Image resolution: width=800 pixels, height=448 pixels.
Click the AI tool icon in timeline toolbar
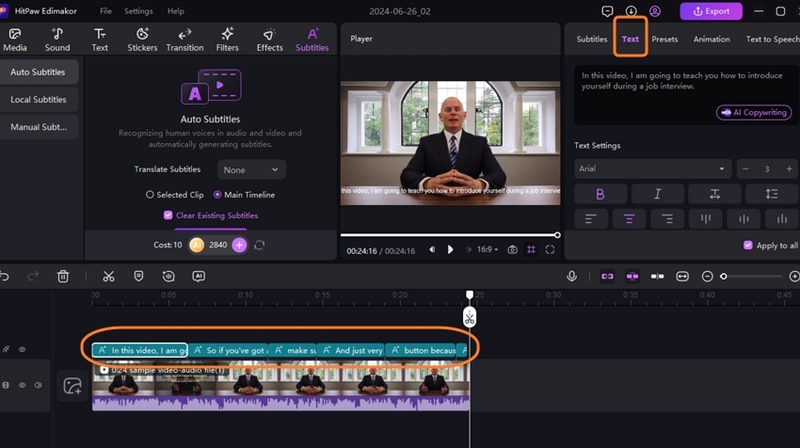(198, 276)
